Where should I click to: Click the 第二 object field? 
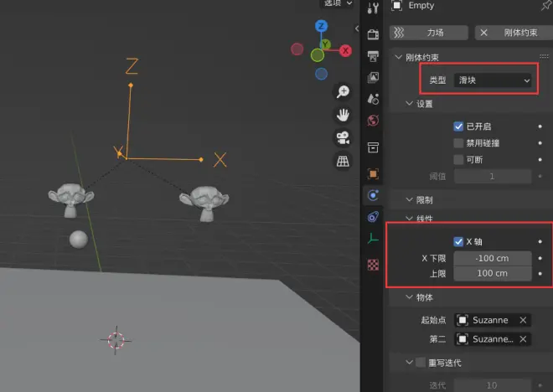(493, 339)
